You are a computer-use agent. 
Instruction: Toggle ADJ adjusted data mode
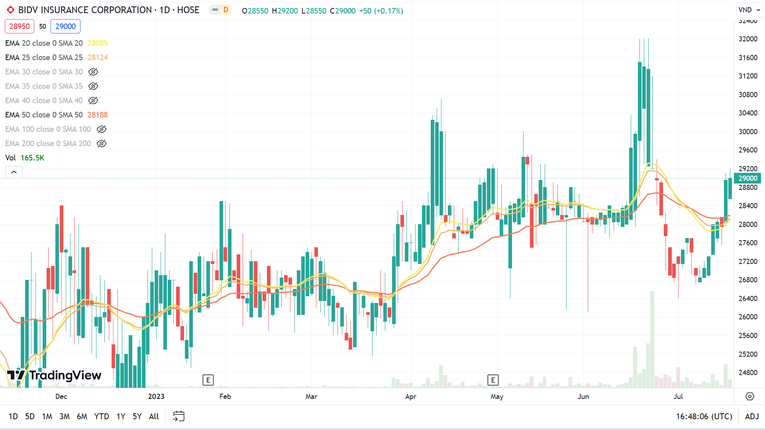(752, 416)
